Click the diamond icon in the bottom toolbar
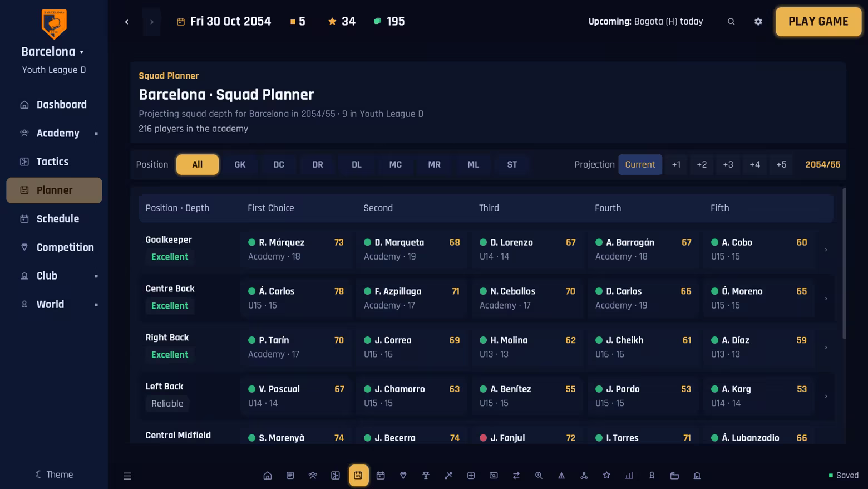 (x=403, y=476)
